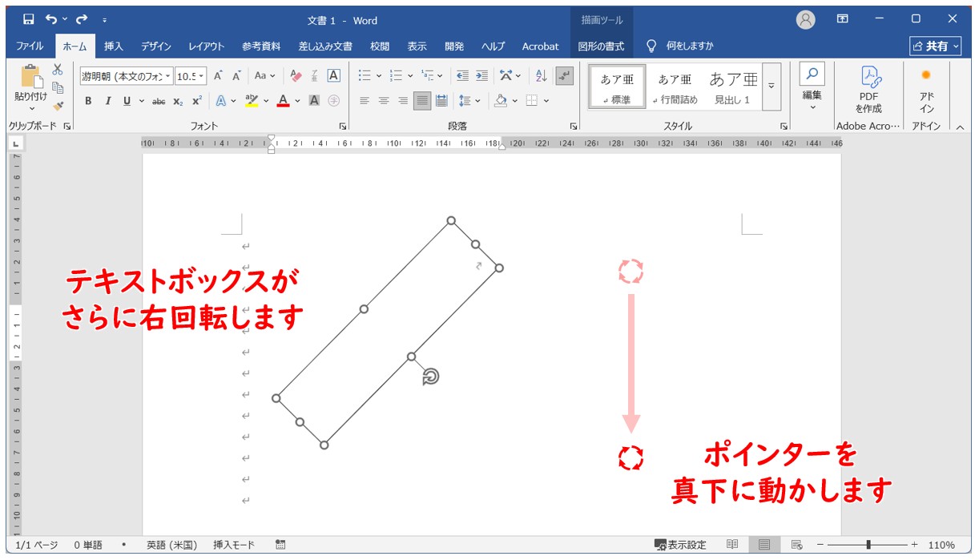Click the top-right corner handle of text box
The height and width of the screenshot is (560, 979).
tap(499, 268)
